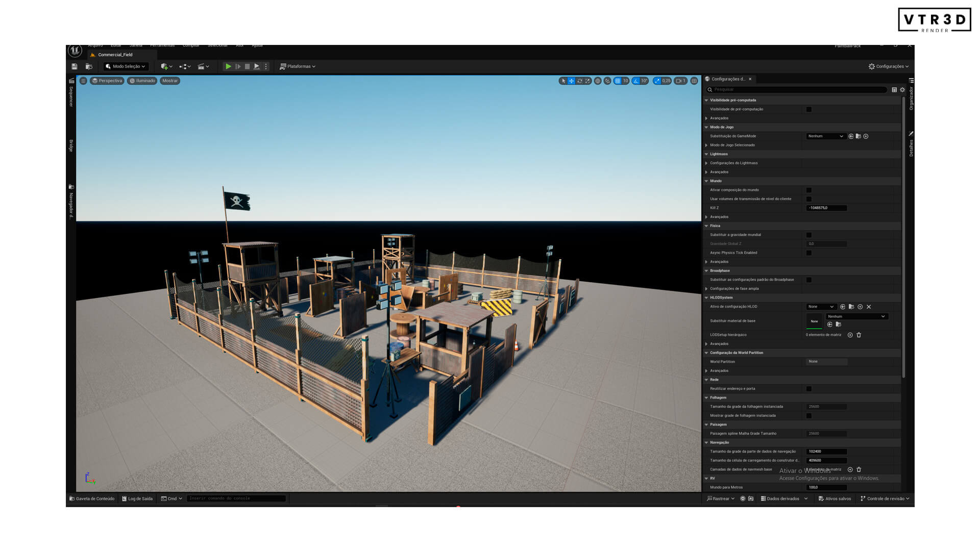
Task: Open camera speed setting in viewport
Action: pyautogui.click(x=680, y=81)
